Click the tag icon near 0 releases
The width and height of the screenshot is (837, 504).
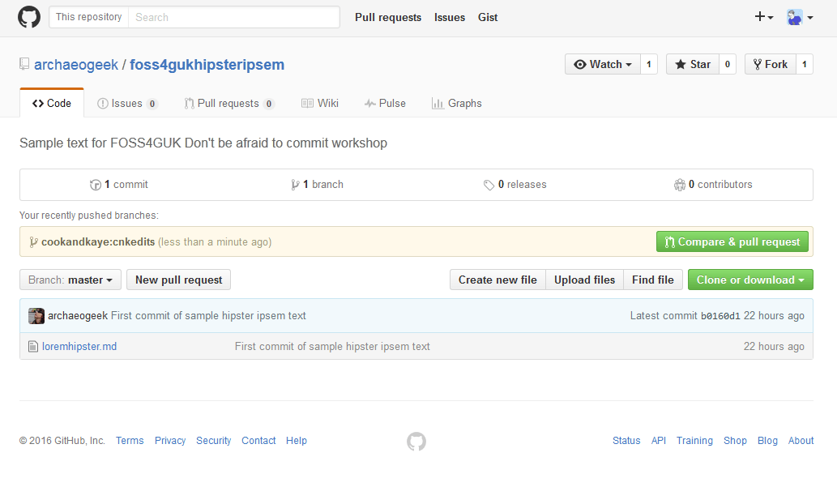coord(489,184)
